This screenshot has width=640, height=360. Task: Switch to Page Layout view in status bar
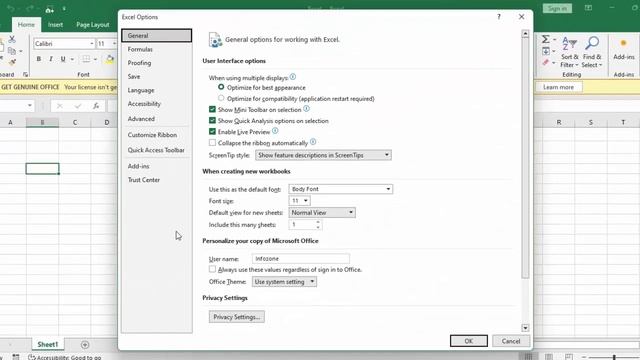point(549,357)
